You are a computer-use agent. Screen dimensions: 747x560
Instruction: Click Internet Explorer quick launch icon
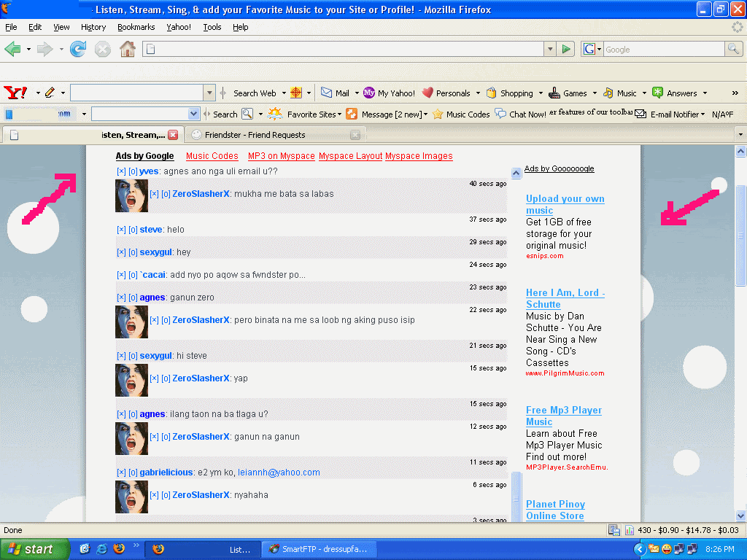[x=102, y=548]
